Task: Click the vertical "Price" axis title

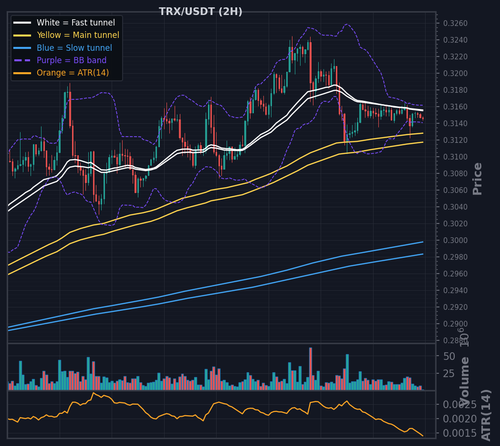Action: click(x=477, y=179)
